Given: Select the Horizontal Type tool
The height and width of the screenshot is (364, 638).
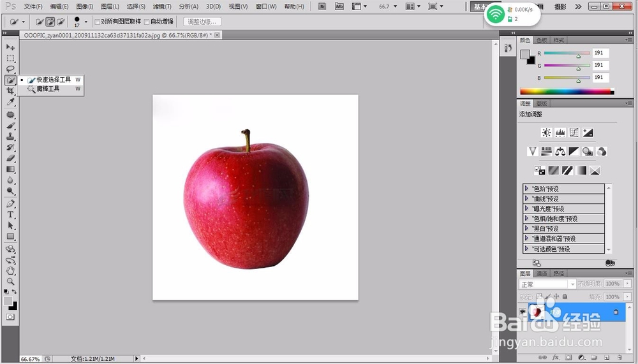Looking at the screenshot, I should click(10, 215).
